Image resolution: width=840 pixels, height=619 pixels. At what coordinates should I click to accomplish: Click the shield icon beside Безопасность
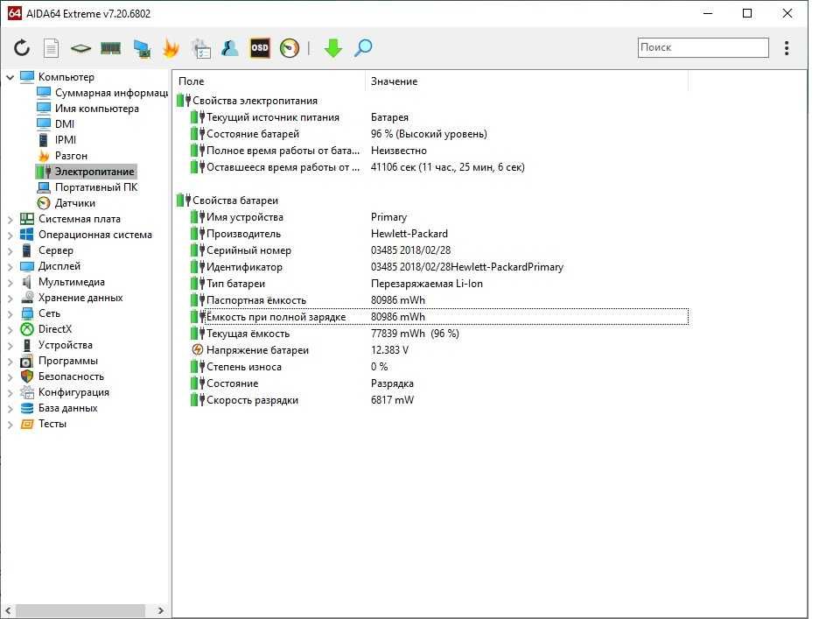click(x=27, y=376)
